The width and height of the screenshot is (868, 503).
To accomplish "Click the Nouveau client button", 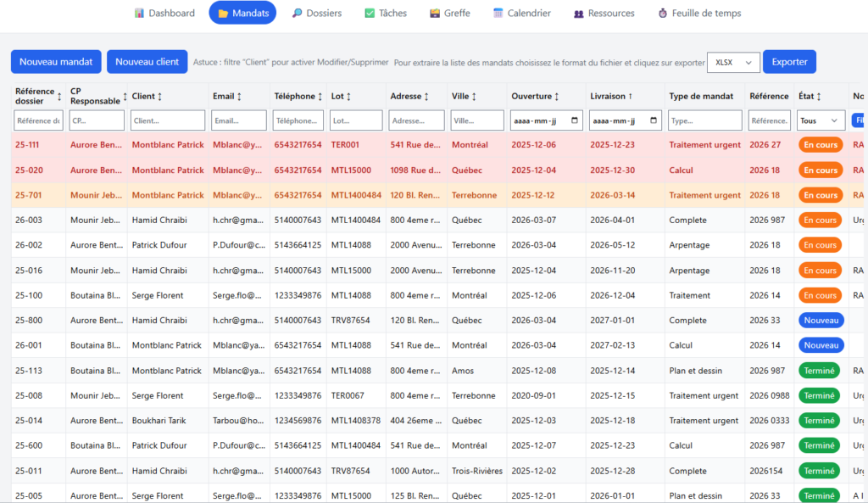I will 147,62.
